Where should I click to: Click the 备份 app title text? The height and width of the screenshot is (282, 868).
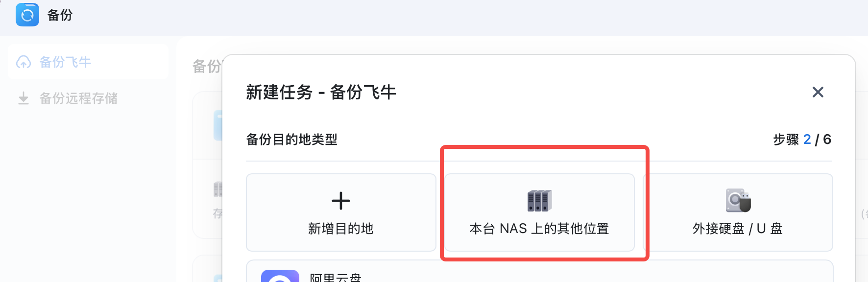coord(60,15)
